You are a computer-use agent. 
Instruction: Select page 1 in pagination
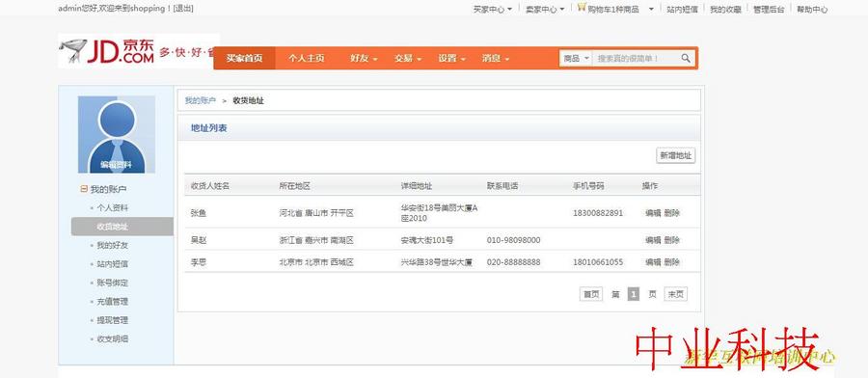(x=634, y=294)
